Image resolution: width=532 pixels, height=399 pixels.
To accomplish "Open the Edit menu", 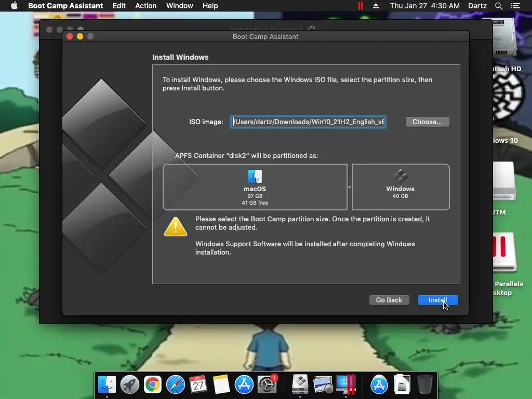I will click(x=119, y=6).
